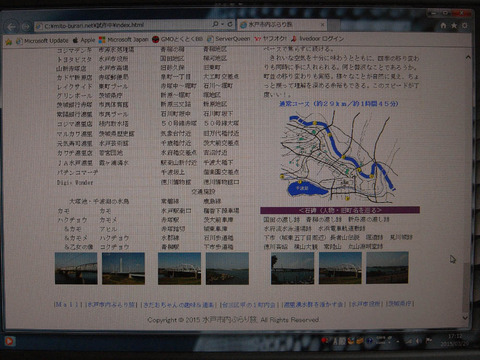Open the Microsoft Japan bookmark

click(x=124, y=40)
